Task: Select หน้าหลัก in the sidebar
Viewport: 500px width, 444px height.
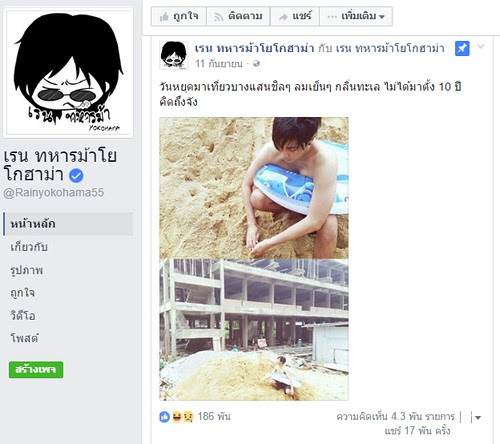Action: (x=68, y=224)
